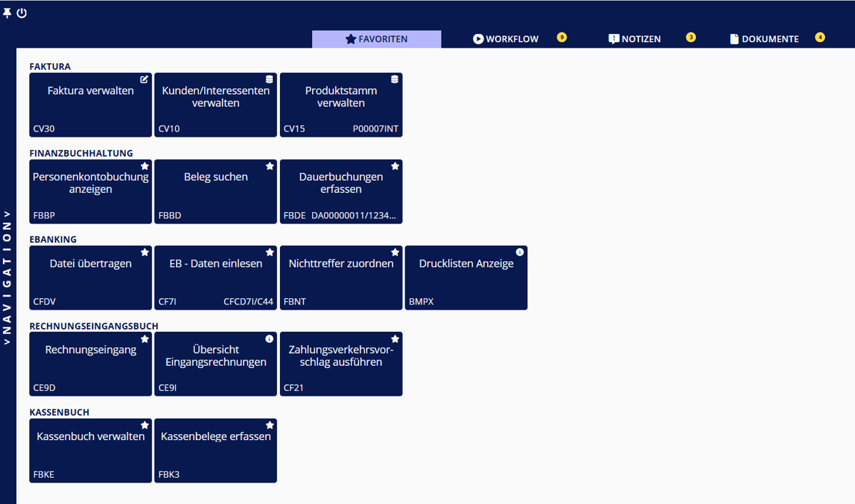This screenshot has width=855, height=504.
Task: Switch to the Workflow tab
Action: [506, 39]
